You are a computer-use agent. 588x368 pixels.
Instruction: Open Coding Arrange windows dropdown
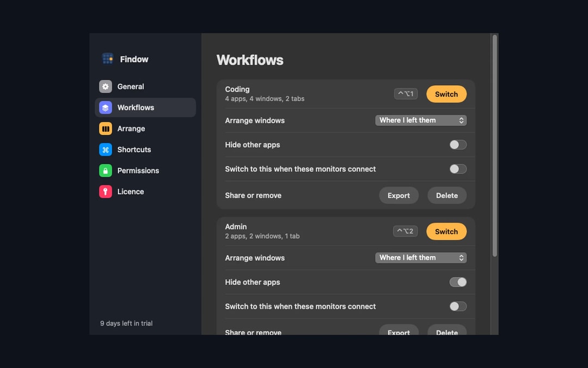(x=421, y=120)
